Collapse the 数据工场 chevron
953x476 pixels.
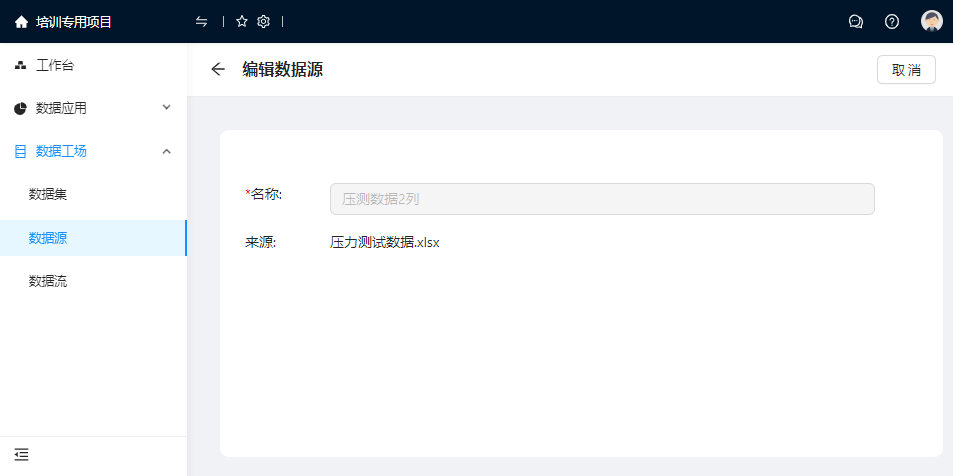pyautogui.click(x=167, y=151)
